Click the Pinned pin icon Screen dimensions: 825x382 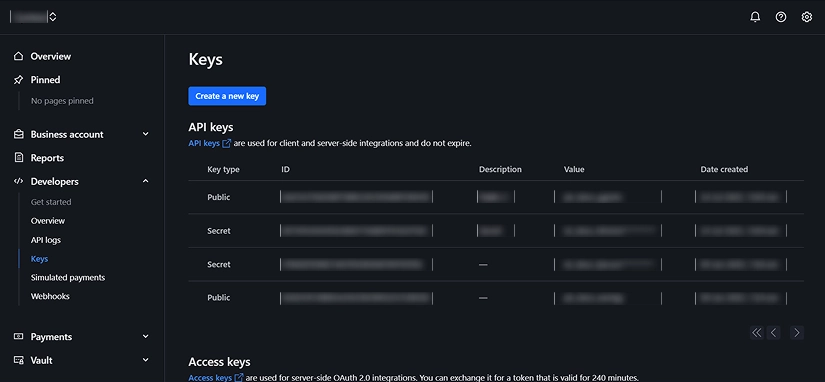(18, 79)
